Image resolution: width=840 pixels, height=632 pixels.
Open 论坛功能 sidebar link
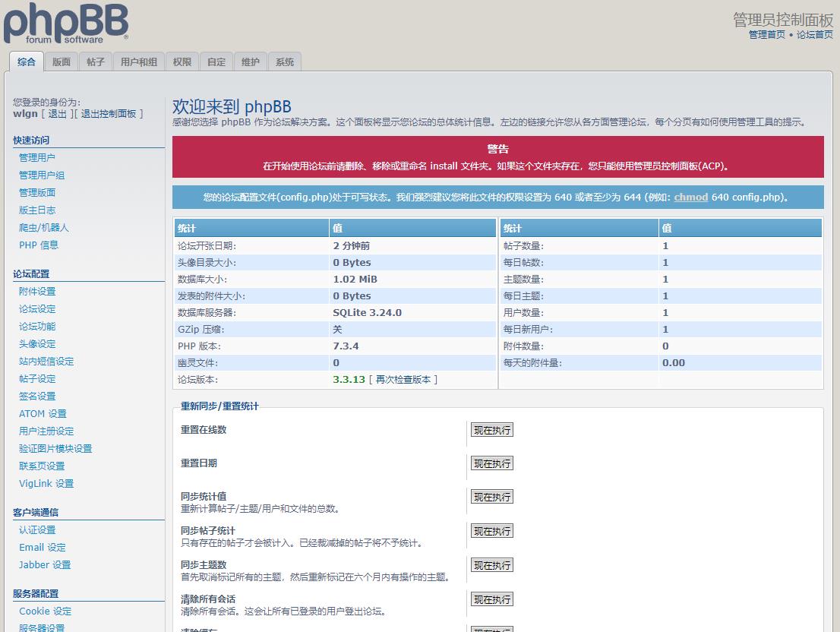pos(37,326)
